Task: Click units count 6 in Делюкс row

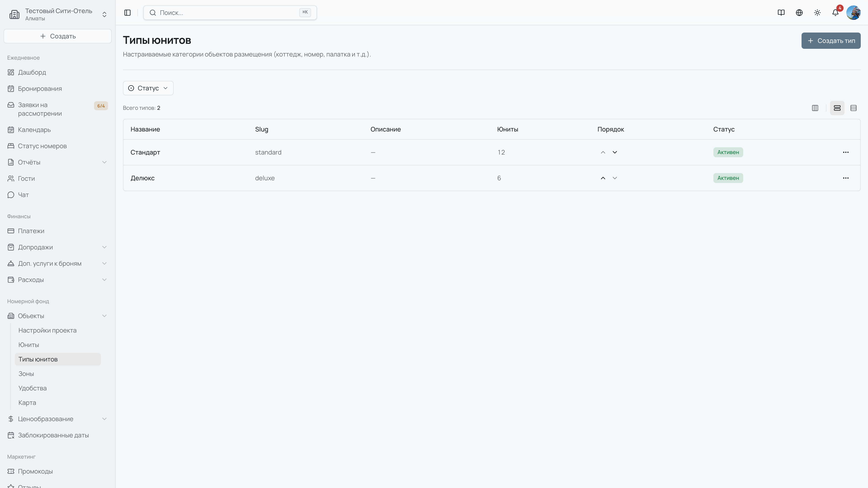Action: (499, 178)
